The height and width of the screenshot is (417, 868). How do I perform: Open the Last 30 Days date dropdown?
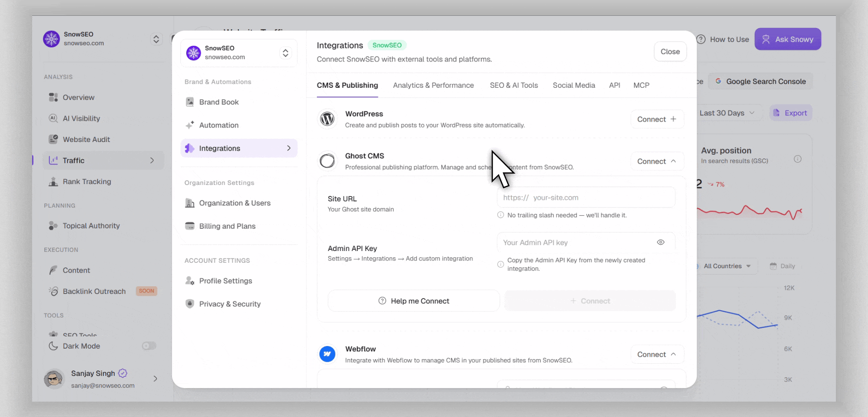(727, 113)
